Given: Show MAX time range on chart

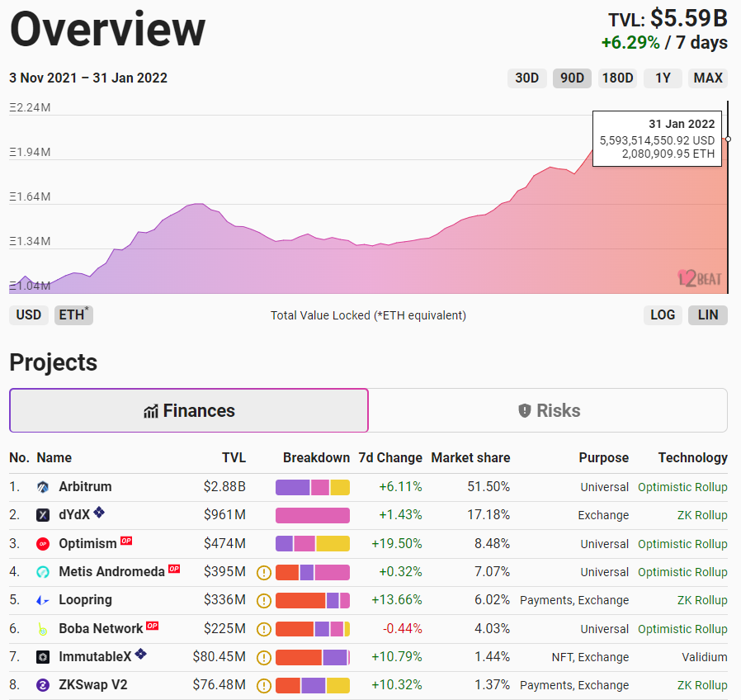Looking at the screenshot, I should pyautogui.click(x=708, y=78).
